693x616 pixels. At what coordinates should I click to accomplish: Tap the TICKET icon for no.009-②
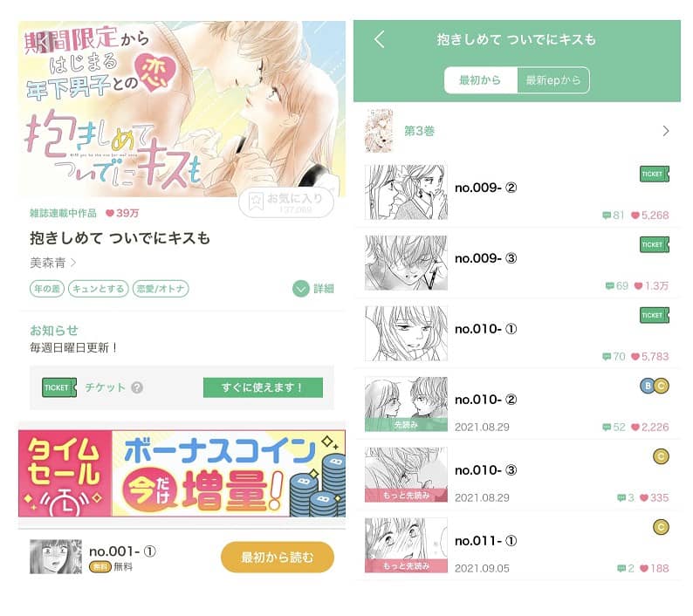655,174
